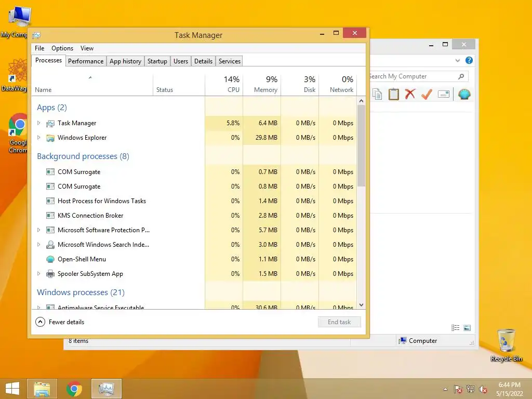Click the search magnifier in Explorer window
The width and height of the screenshot is (532, 399).
pyautogui.click(x=461, y=76)
